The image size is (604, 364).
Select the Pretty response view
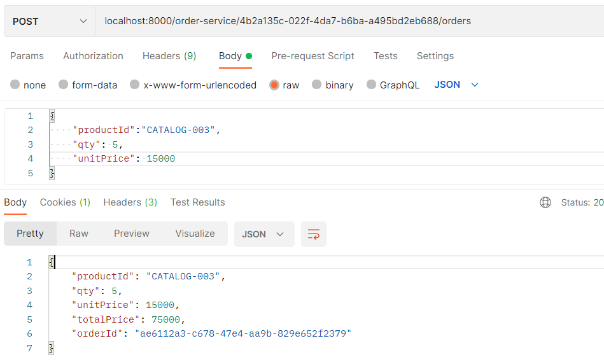click(30, 234)
